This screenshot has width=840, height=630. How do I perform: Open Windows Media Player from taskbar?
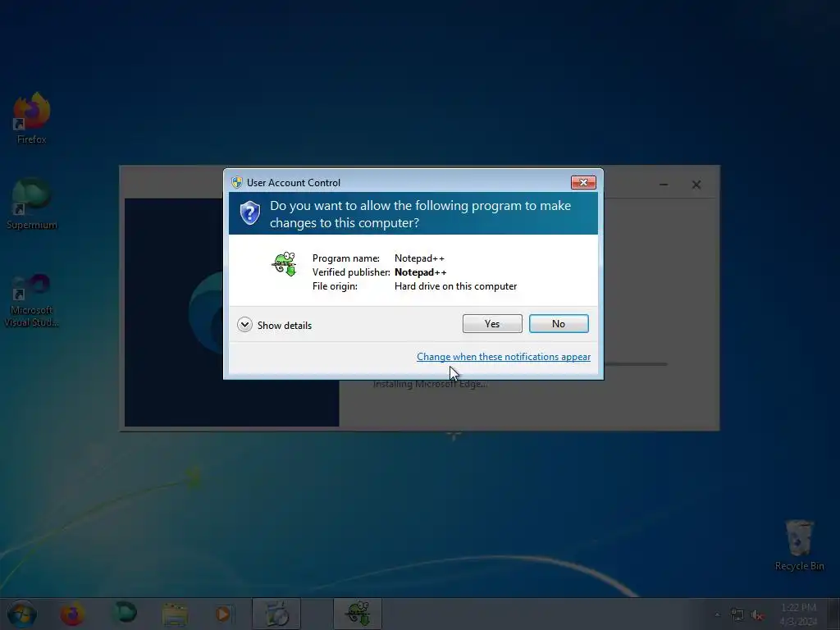pyautogui.click(x=223, y=614)
